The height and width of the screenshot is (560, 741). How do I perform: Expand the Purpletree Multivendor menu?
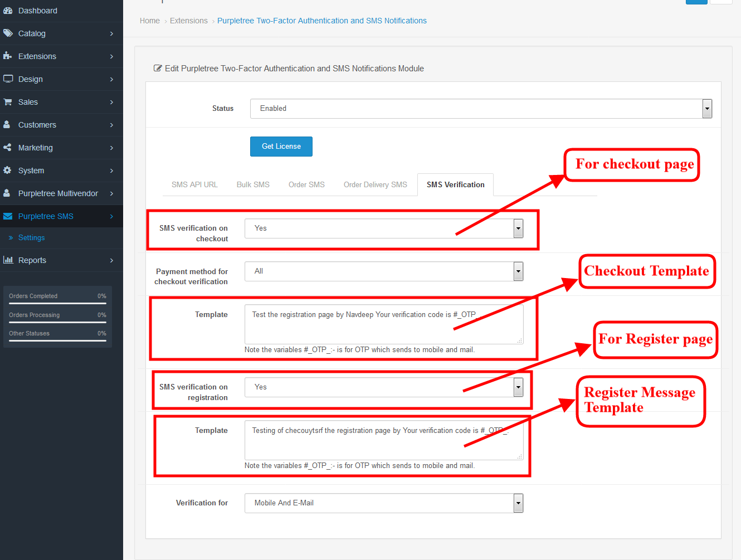[x=58, y=193]
